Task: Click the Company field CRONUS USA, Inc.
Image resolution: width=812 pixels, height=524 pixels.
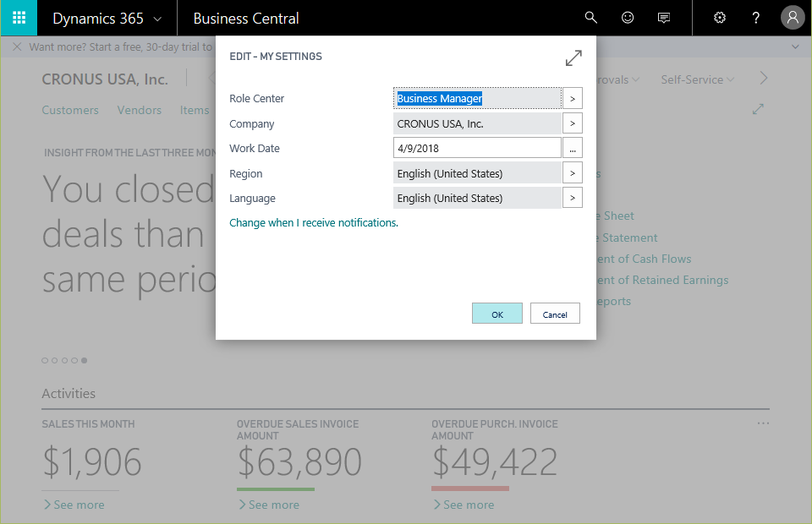Action: click(477, 123)
